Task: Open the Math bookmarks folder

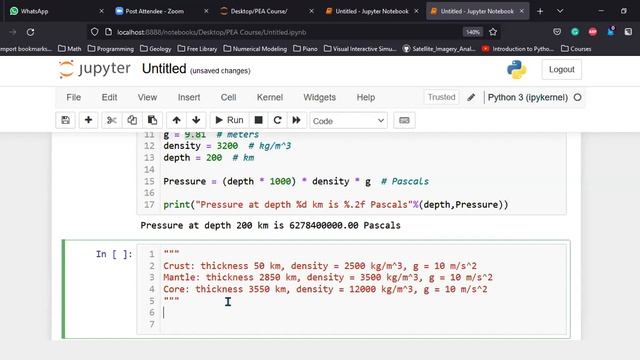Action: click(x=69, y=49)
